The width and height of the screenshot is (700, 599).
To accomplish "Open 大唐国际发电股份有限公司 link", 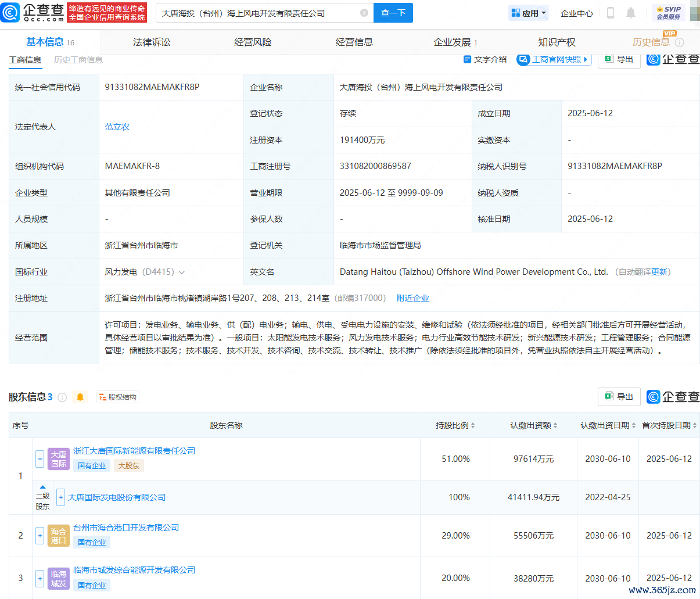I will [117, 497].
